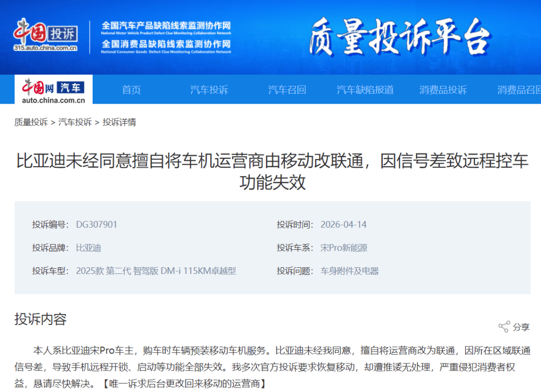Click the car series 宋Pro新能源
541x392 pixels.
pyautogui.click(x=344, y=248)
